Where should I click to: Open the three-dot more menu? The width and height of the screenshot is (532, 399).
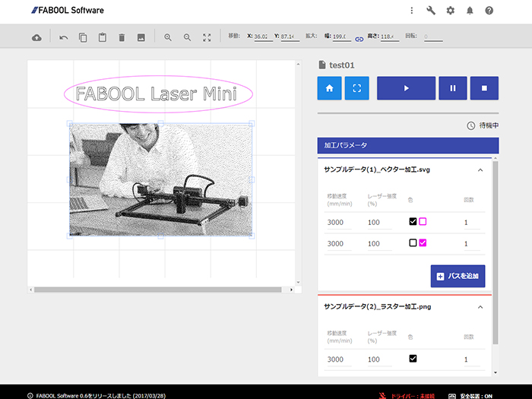pyautogui.click(x=412, y=11)
